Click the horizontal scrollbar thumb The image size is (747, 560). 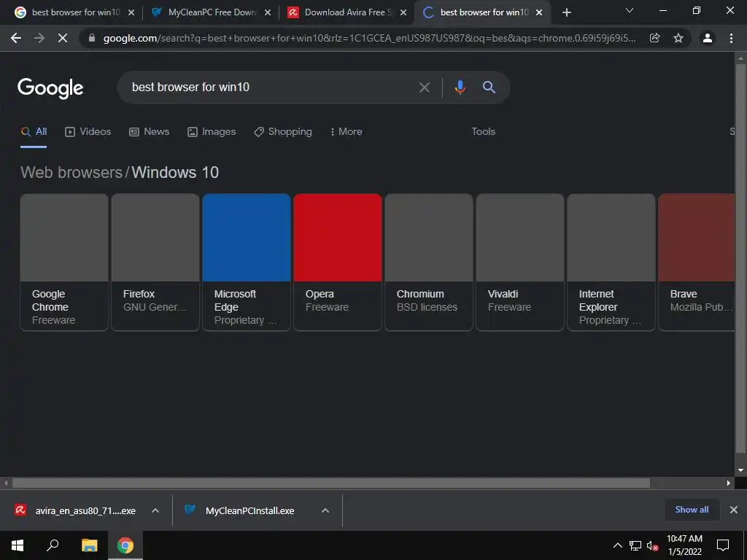click(330, 483)
